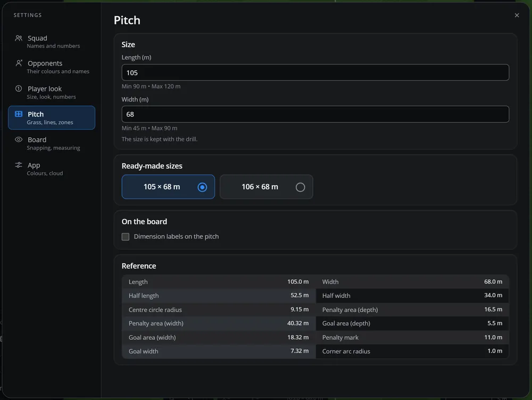Click the '11.0 m' value
Viewport: 532px width, 400px height.
point(493,337)
